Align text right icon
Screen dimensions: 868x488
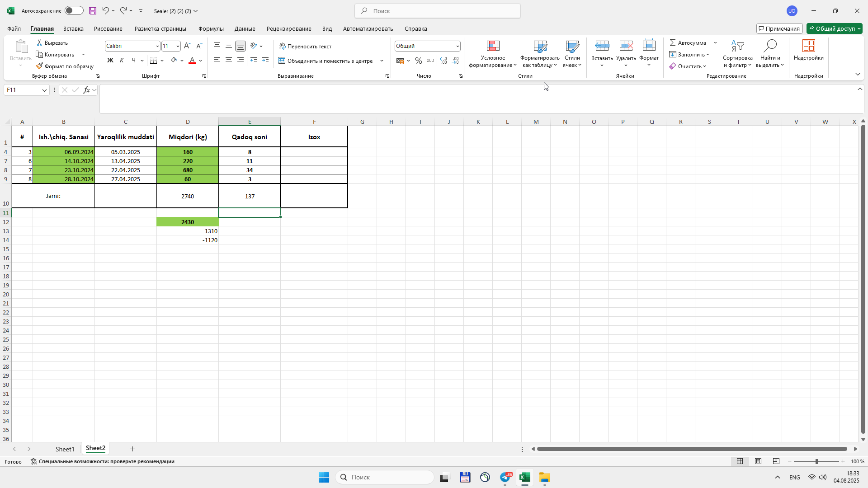pyautogui.click(x=241, y=61)
